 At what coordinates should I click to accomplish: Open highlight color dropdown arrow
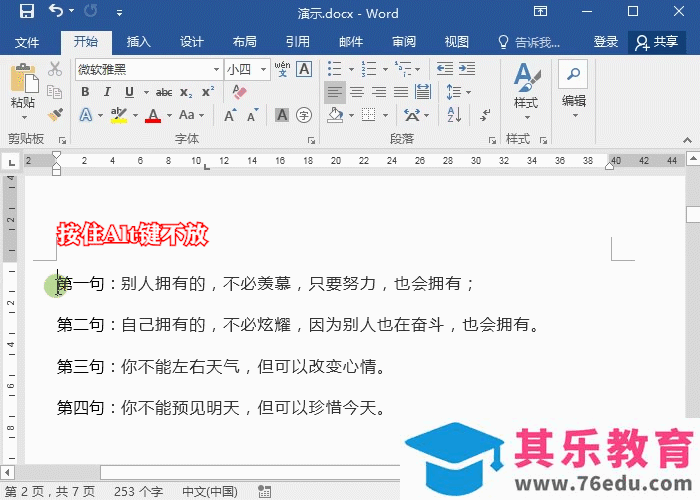[135, 116]
